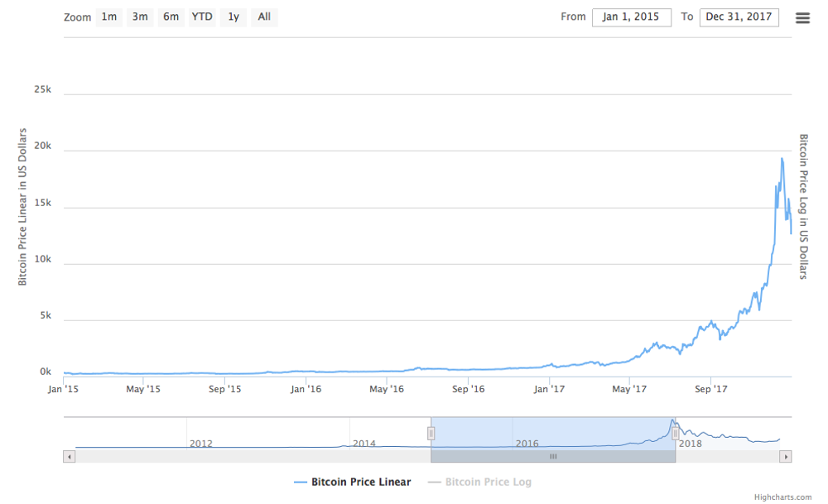Click the Jan '17 x-axis label
This screenshot has height=504, width=828.
click(549, 389)
